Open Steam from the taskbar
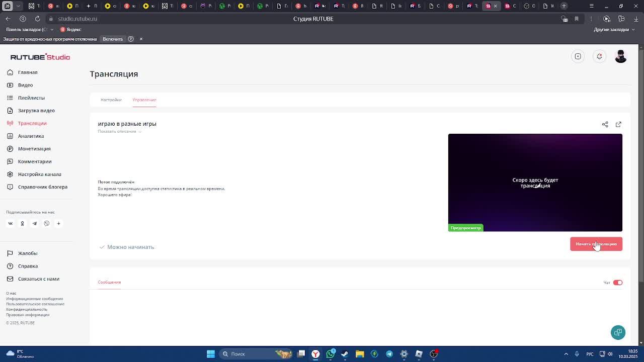 click(x=345, y=354)
